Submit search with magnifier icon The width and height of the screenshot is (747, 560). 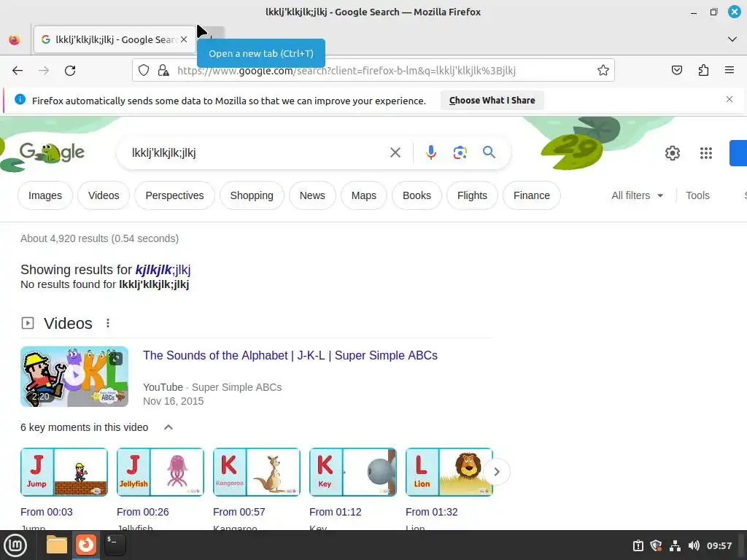[489, 152]
